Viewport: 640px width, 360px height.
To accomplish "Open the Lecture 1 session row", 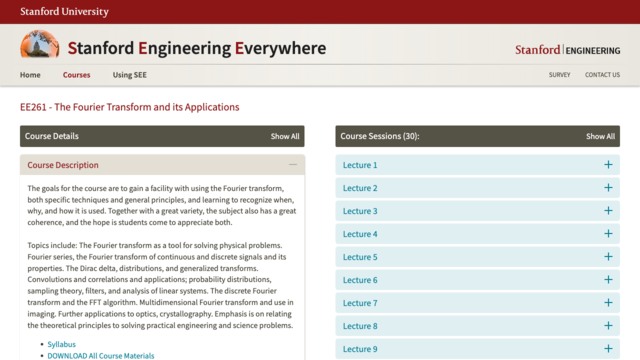I will (x=478, y=165).
